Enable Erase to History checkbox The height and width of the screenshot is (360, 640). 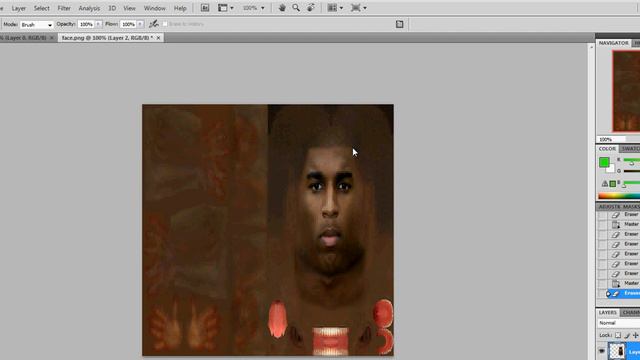pyautogui.click(x=165, y=24)
